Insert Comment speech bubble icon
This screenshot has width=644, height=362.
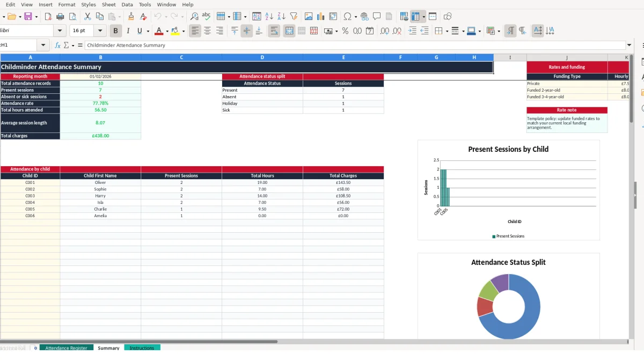[377, 17]
